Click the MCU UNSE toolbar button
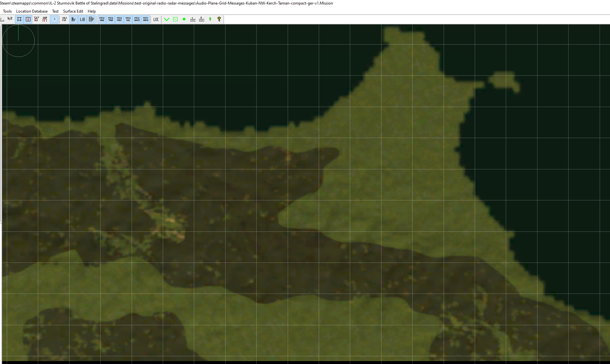The image size is (610, 364). (x=137, y=19)
